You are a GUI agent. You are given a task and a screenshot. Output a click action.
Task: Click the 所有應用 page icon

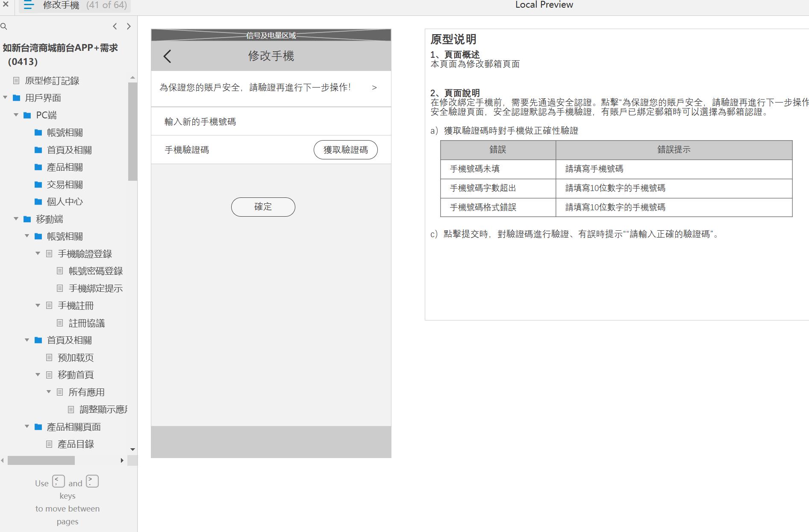tap(60, 392)
